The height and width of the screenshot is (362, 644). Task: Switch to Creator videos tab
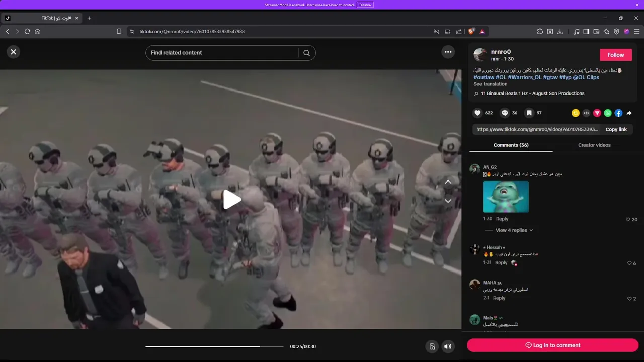[x=594, y=145]
